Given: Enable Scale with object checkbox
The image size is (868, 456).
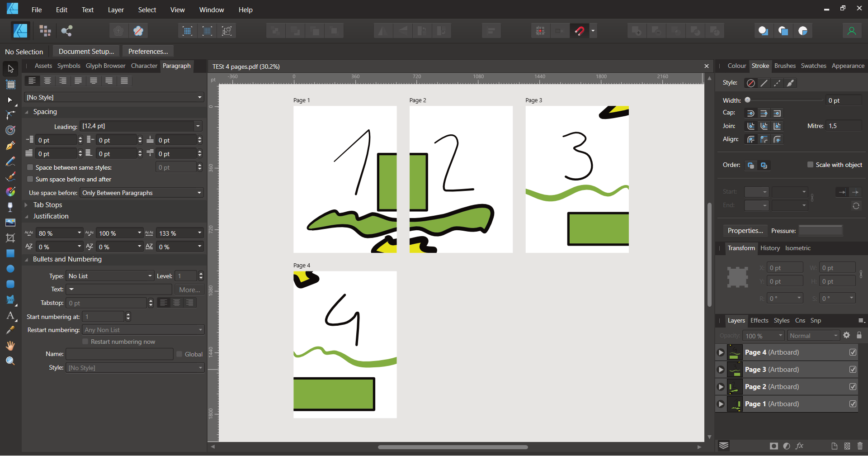Looking at the screenshot, I should [810, 165].
